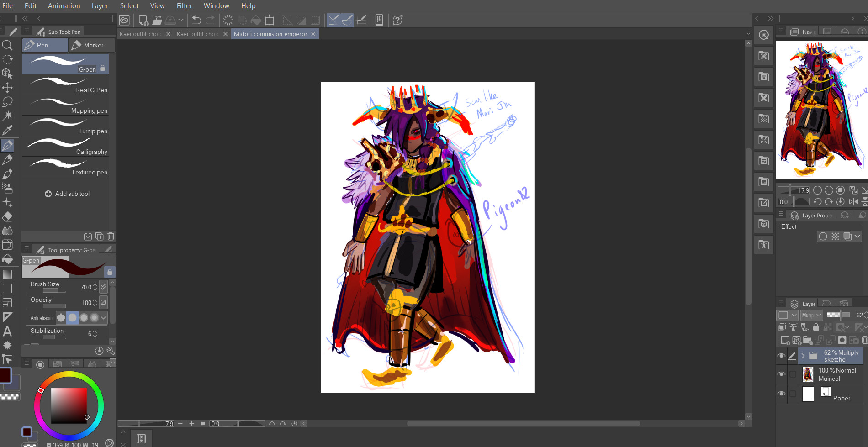Expand the sketche layer folder
868x447 pixels.
pos(803,356)
